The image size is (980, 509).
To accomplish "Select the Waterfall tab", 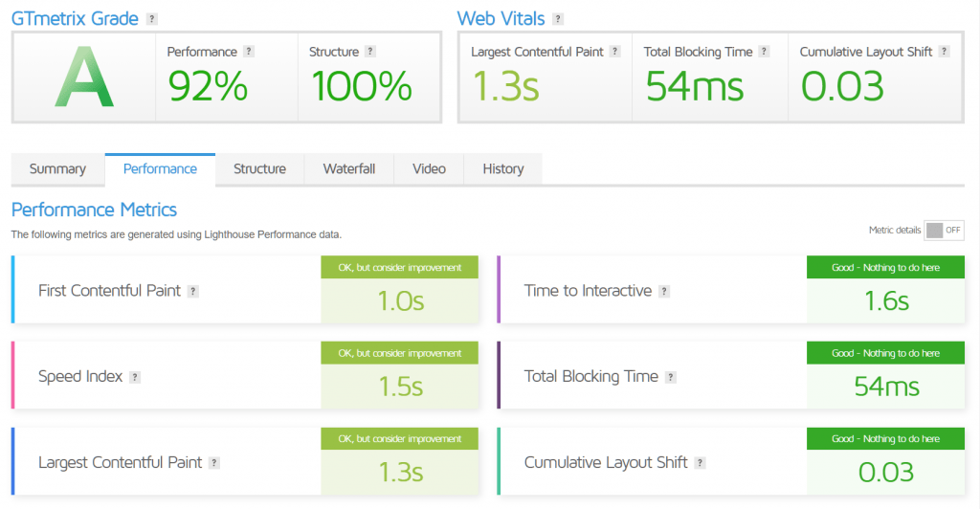I will coord(348,169).
